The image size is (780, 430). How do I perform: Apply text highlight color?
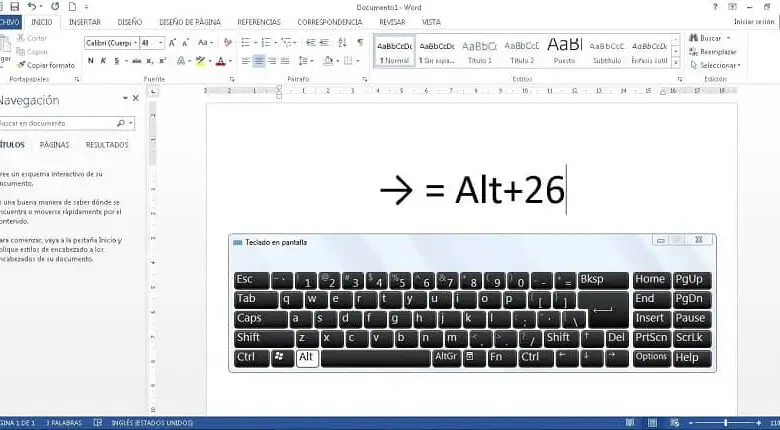coord(200,61)
